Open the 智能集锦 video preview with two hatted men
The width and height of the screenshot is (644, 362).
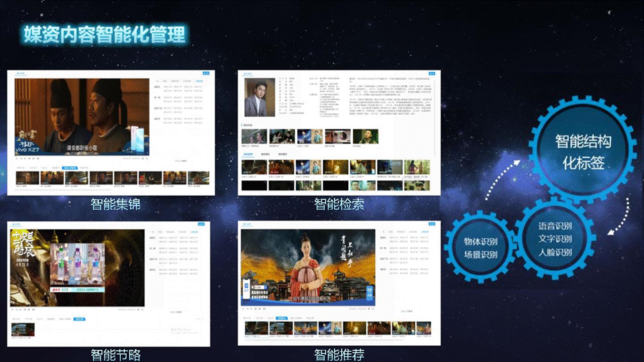[x=82, y=117]
